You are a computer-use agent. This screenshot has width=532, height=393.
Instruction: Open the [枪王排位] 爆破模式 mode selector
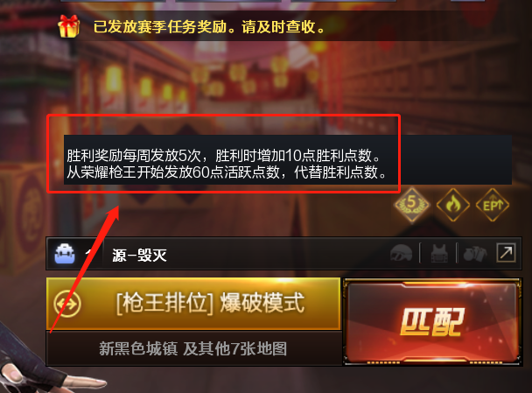click(x=193, y=304)
